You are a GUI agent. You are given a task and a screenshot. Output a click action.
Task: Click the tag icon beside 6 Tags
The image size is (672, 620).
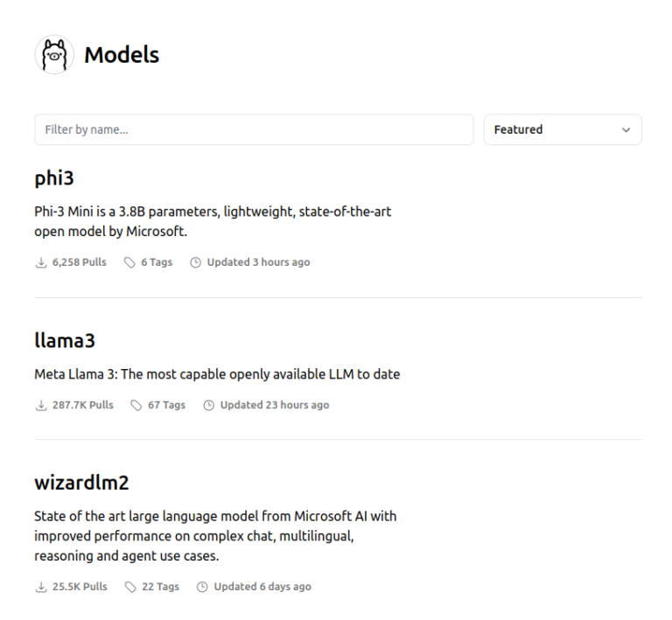[x=129, y=262]
